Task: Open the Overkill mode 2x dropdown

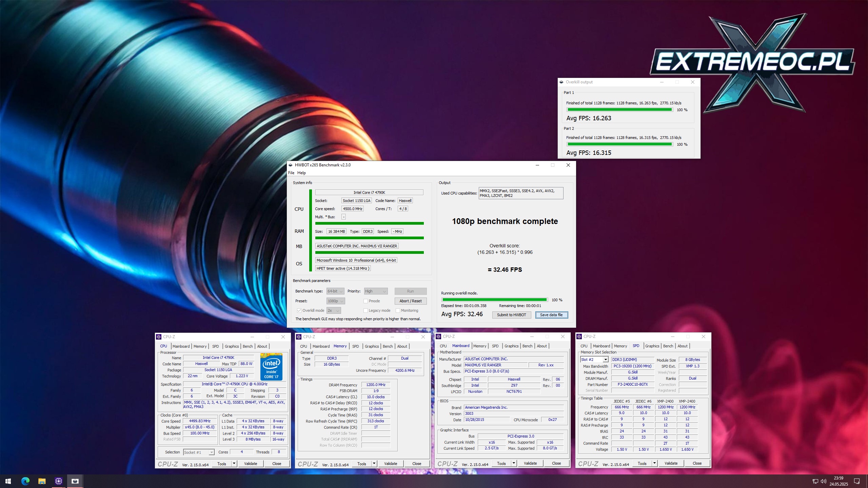Action: [334, 310]
